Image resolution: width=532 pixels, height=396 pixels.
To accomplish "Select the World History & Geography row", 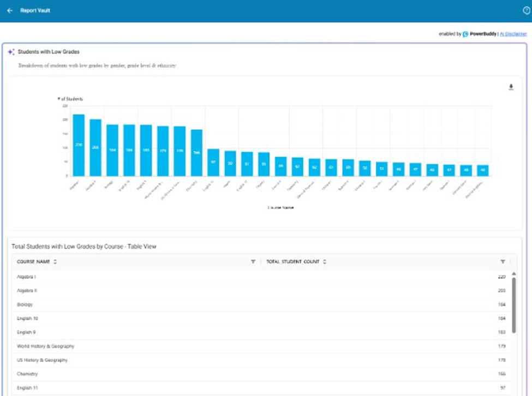I will (x=262, y=346).
